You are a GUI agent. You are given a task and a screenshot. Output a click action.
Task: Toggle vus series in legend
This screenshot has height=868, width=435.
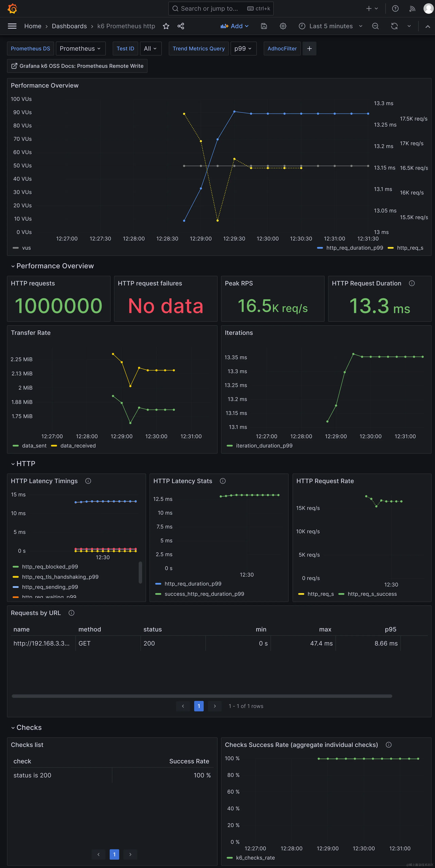click(26, 248)
